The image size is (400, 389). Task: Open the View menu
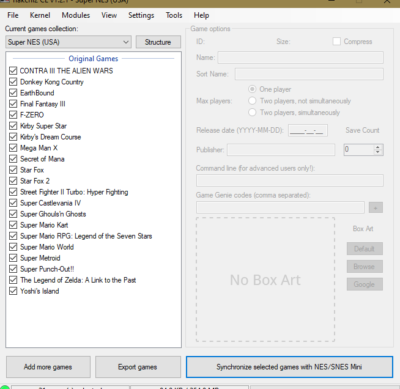pos(109,15)
